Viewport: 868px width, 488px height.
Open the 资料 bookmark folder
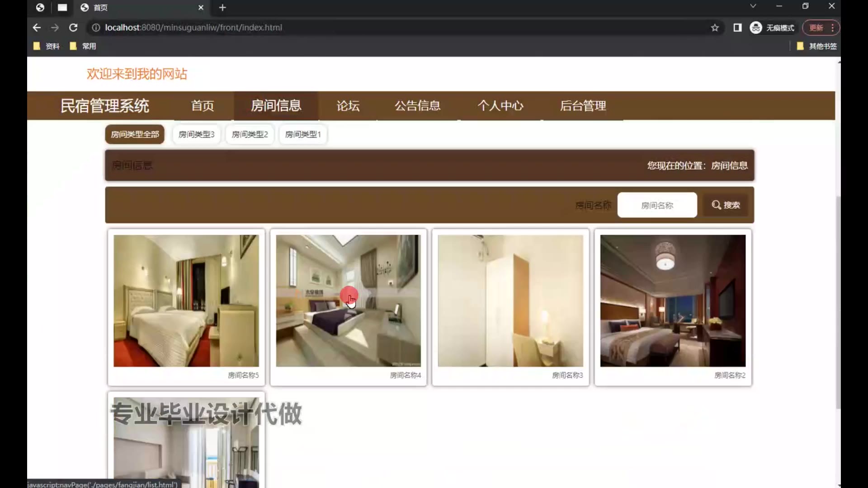click(47, 46)
